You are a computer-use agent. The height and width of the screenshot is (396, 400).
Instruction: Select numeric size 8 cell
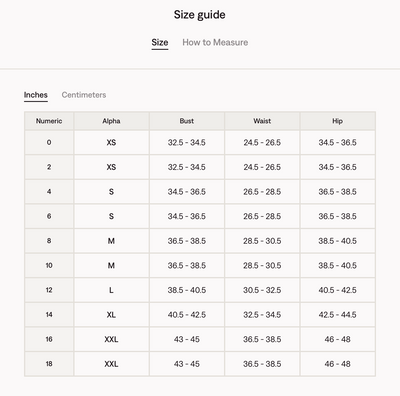pos(49,241)
